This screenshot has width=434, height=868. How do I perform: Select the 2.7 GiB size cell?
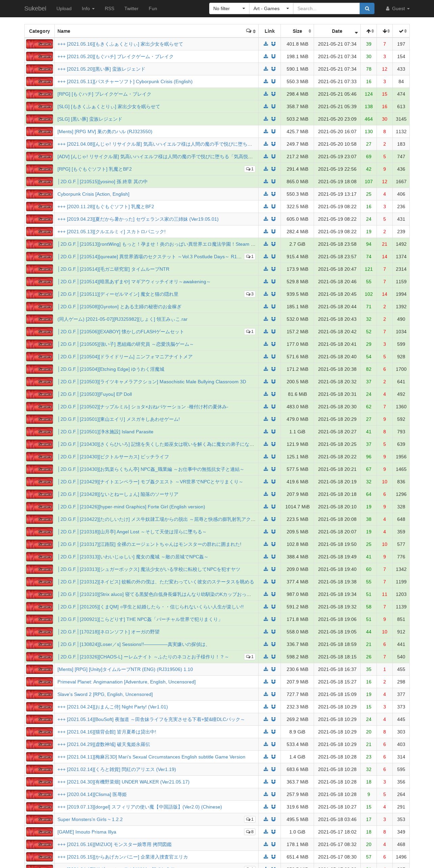[x=297, y=244]
